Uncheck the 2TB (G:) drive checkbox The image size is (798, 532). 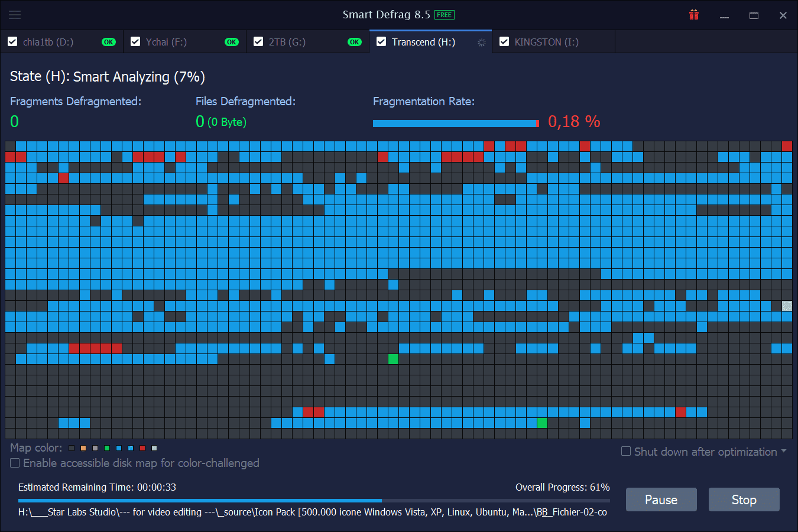(258, 41)
